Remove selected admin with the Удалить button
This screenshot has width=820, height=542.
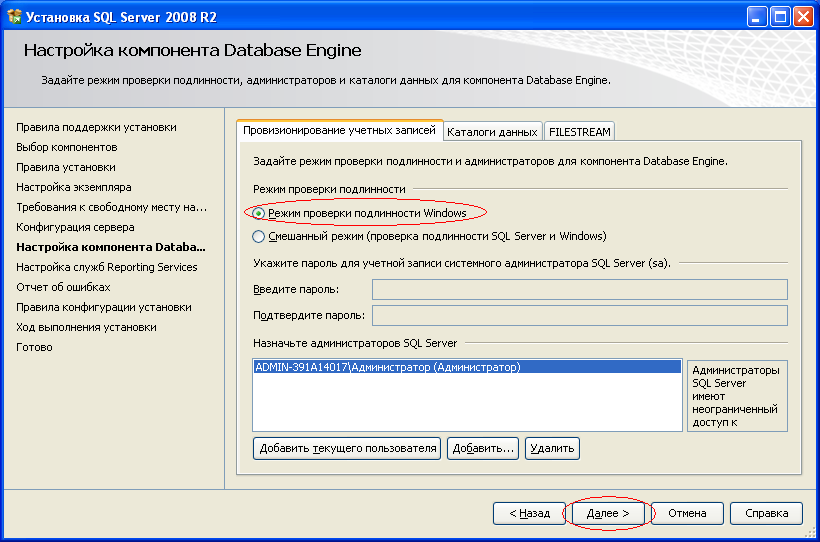click(552, 448)
